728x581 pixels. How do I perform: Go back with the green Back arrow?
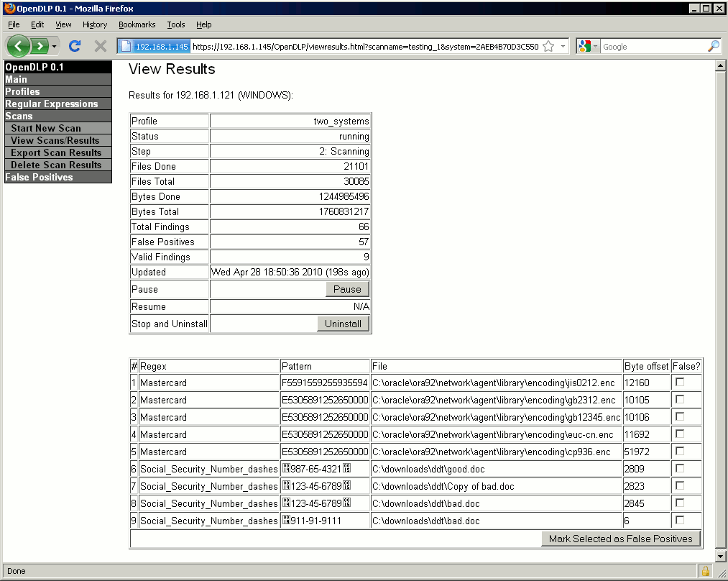point(19,46)
